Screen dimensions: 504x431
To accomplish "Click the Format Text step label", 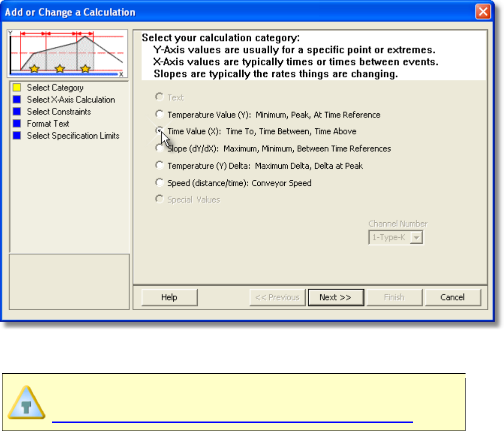I will (x=48, y=124).
